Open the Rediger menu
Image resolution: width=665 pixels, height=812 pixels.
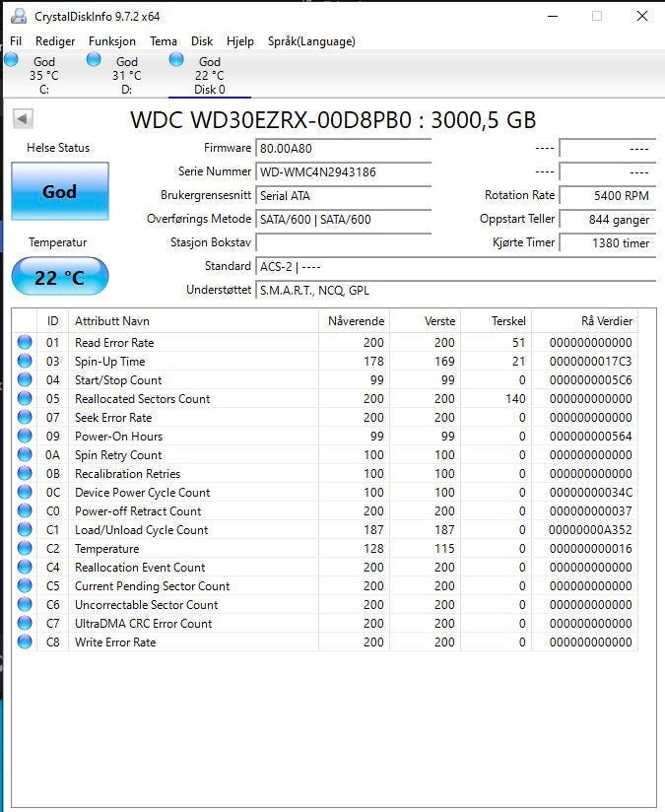pos(55,41)
